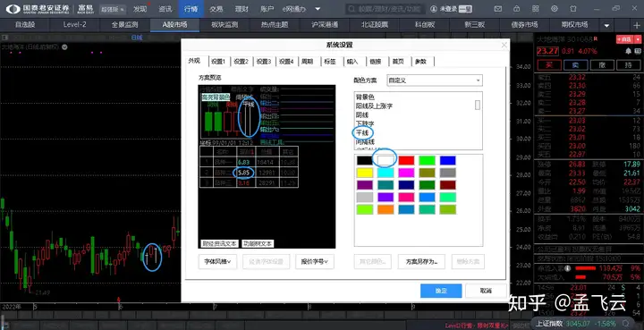Click the 方案另存为 button
This screenshot has height=330, width=644.
[421, 261]
